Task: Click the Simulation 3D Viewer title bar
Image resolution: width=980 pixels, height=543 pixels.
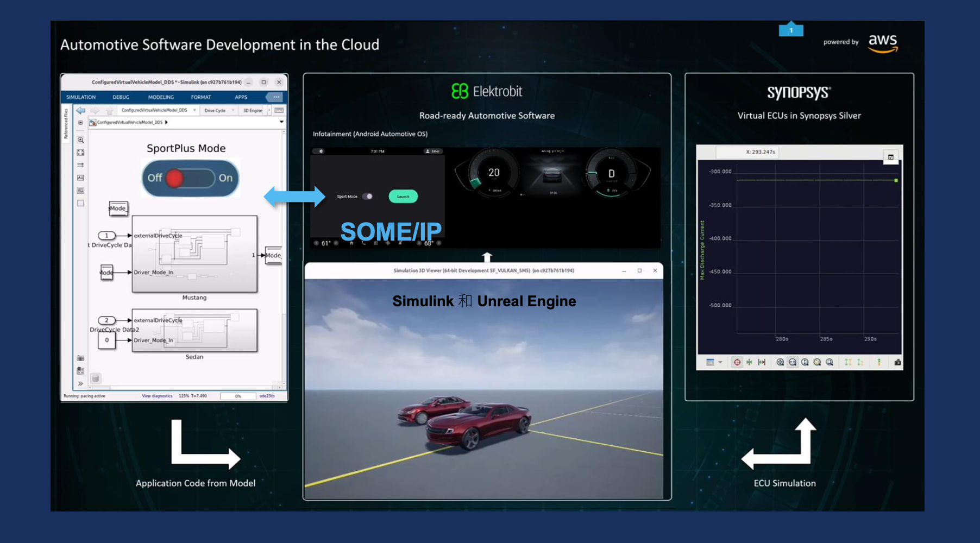Action: pos(483,270)
